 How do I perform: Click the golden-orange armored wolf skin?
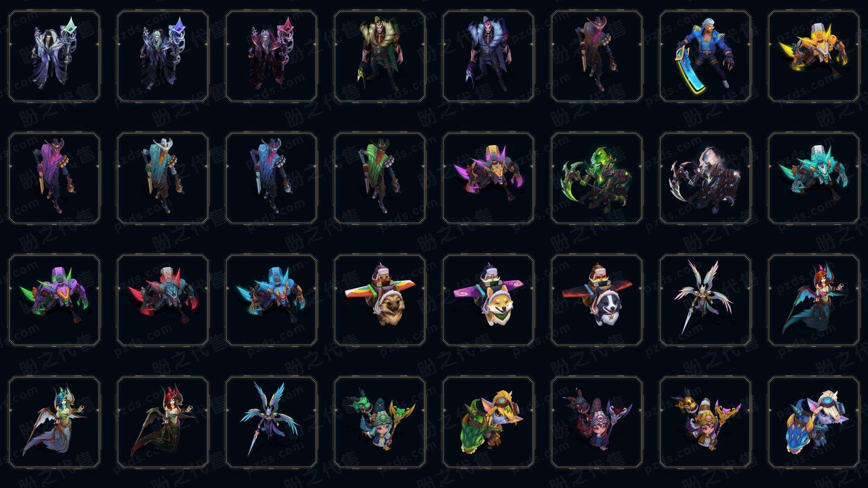coord(814,56)
